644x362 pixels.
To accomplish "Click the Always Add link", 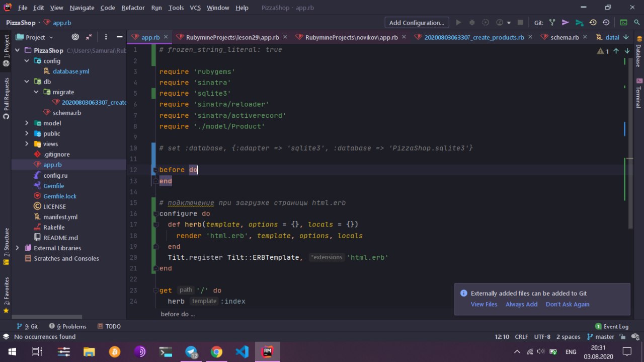I will [521, 304].
